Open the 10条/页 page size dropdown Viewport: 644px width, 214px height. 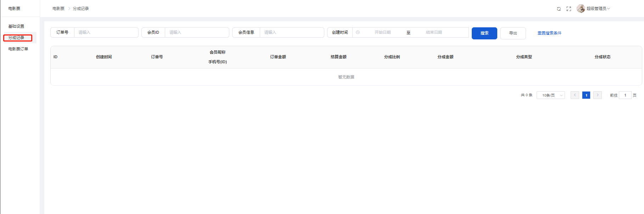click(550, 95)
